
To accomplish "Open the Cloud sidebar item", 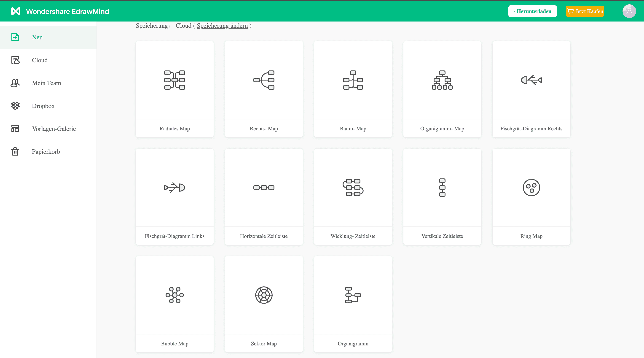I will point(48,60).
